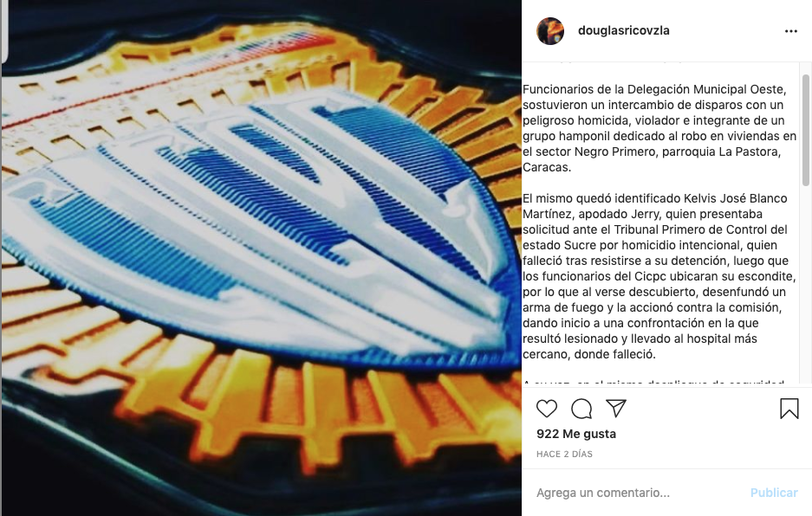Focus the Agrega un comentario field
This screenshot has width=812, height=516.
(637, 493)
